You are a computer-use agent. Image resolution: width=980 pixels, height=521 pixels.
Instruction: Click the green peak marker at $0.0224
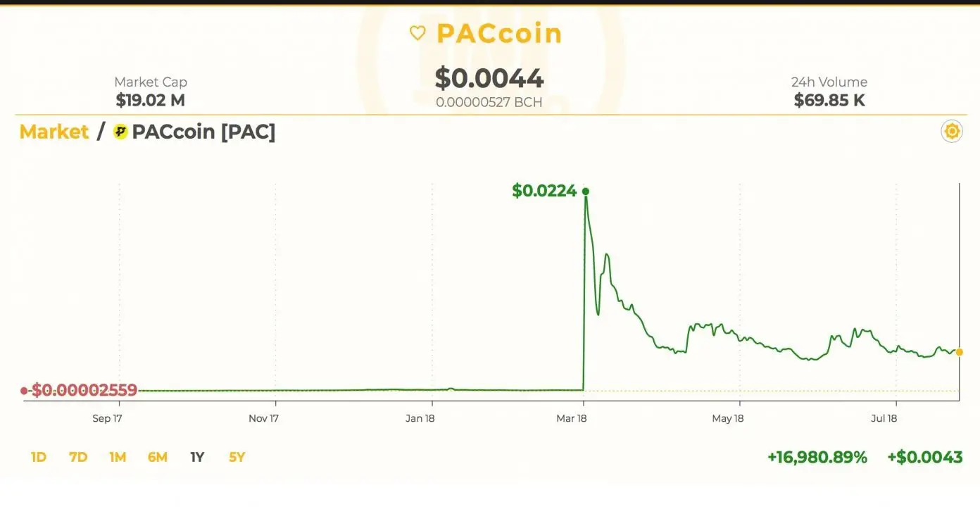click(585, 191)
